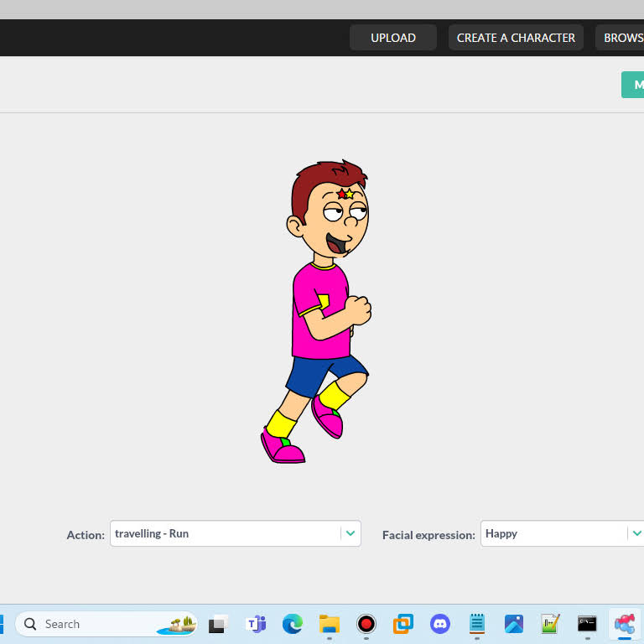Click the UPLOAD button
The width and height of the screenshot is (644, 644).
pos(393,38)
